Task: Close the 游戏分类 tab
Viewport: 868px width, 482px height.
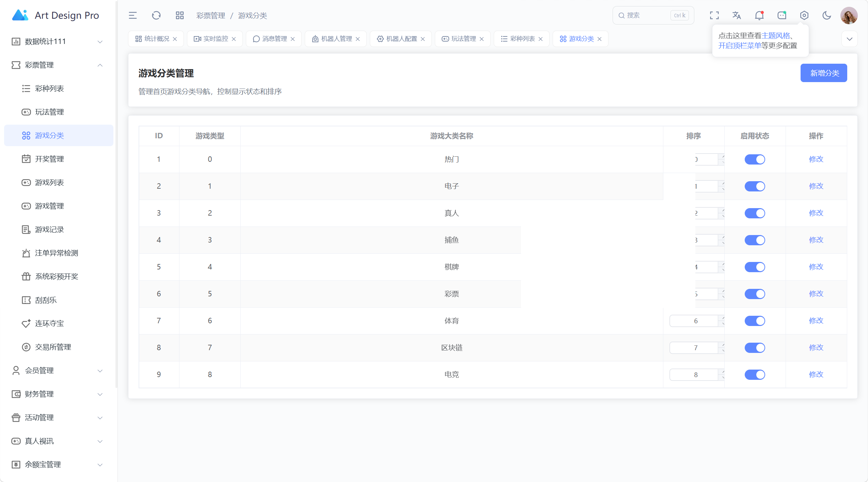Action: click(x=600, y=39)
